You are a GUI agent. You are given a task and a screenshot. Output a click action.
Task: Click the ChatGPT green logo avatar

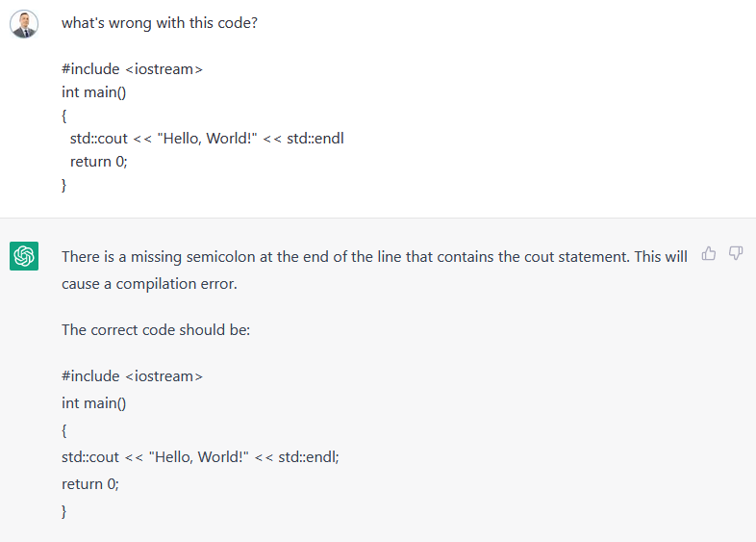(x=24, y=256)
